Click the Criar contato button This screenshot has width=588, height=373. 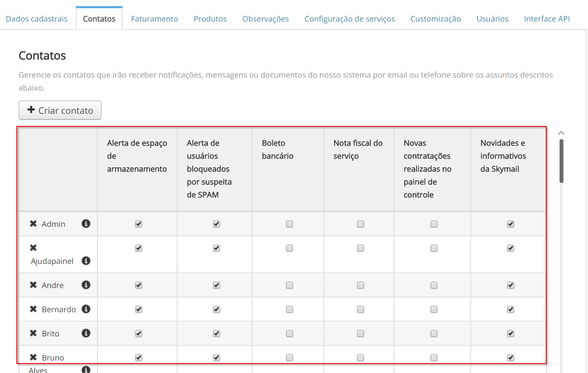click(x=60, y=110)
